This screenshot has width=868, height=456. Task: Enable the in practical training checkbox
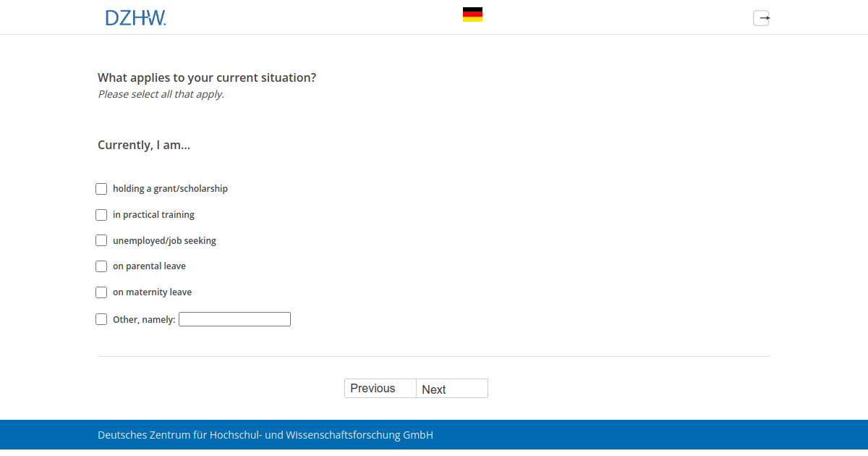[x=101, y=215]
